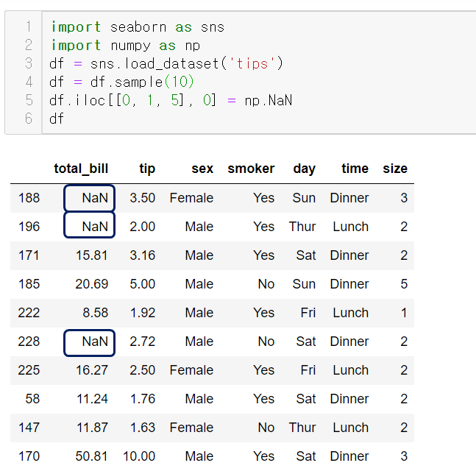Click the day column header
The image size is (476, 474).
[305, 169]
